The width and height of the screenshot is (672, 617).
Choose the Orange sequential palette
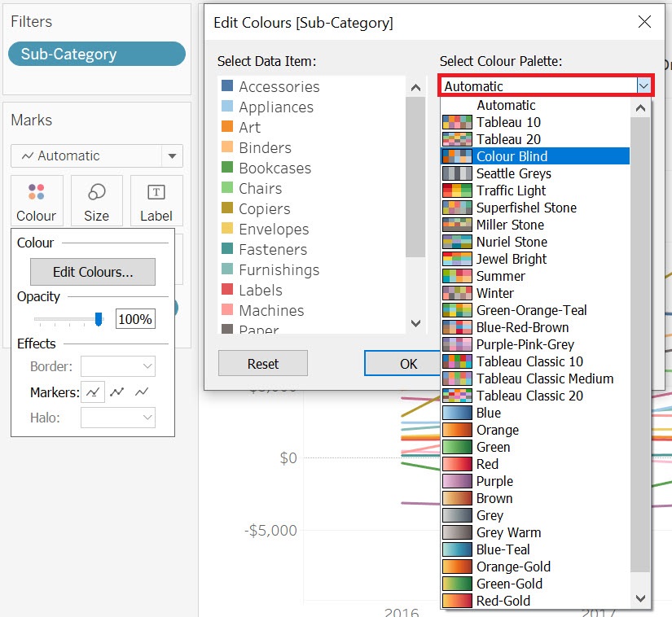535,430
